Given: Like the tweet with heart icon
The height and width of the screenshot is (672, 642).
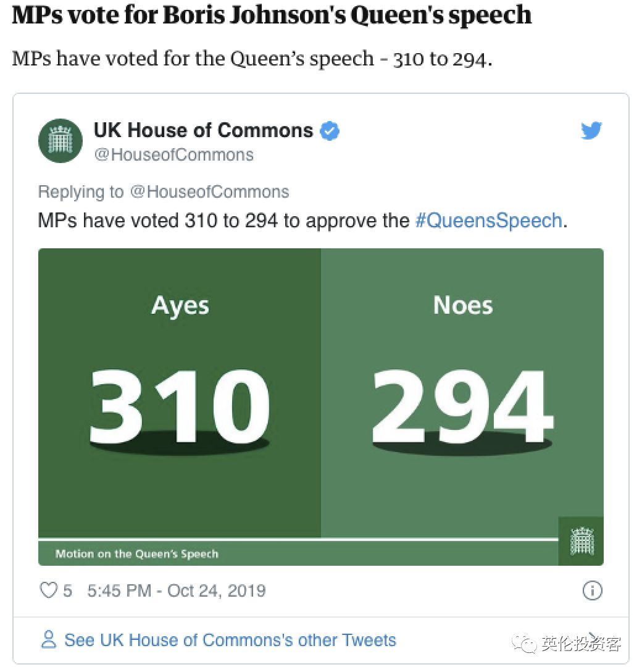Looking at the screenshot, I should pyautogui.click(x=48, y=590).
